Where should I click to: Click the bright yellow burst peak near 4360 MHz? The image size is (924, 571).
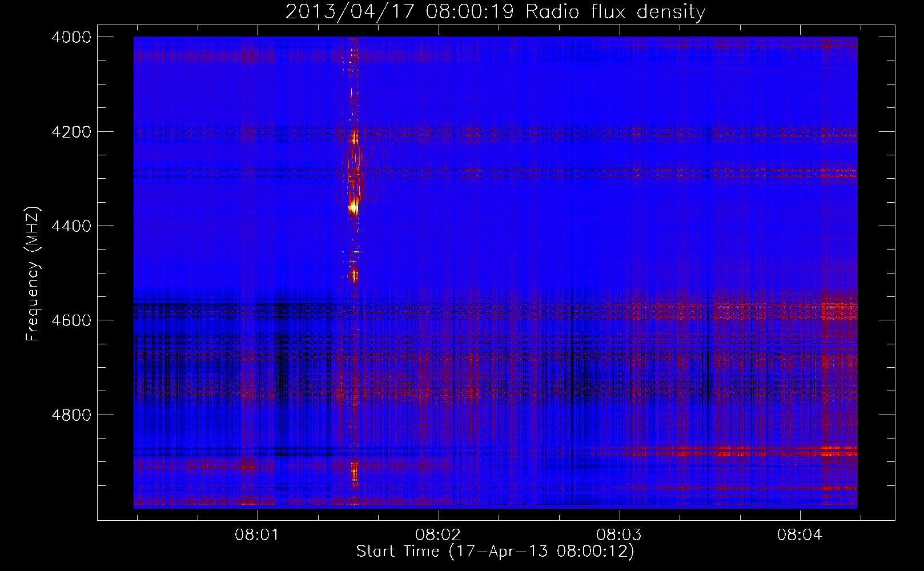pyautogui.click(x=353, y=206)
